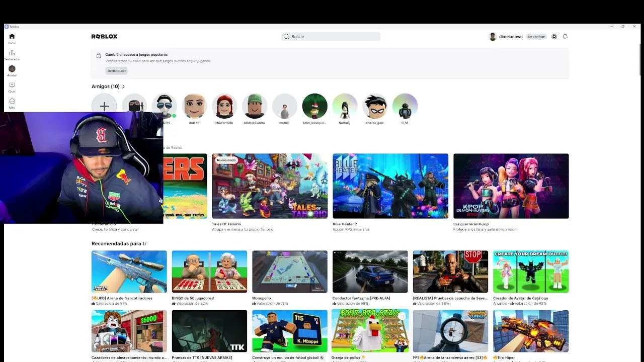Open Chat from the sidebar
Viewport: 644px width, 362px height.
[12, 85]
